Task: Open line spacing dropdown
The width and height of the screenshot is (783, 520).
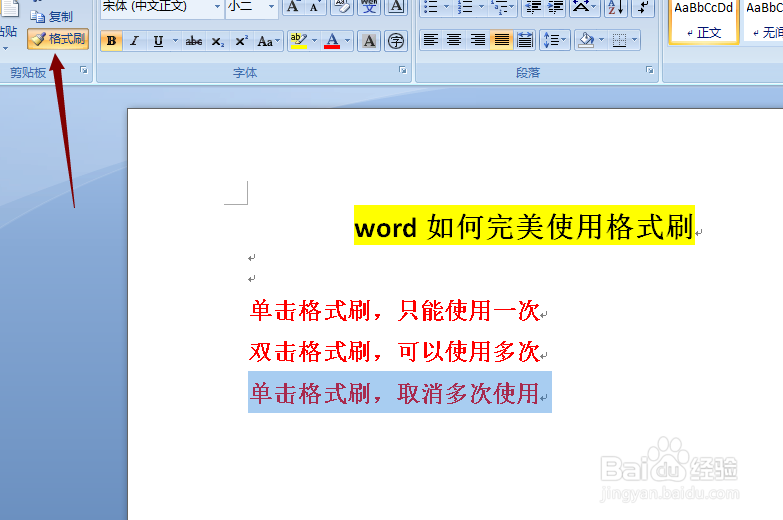Action: click(x=554, y=40)
